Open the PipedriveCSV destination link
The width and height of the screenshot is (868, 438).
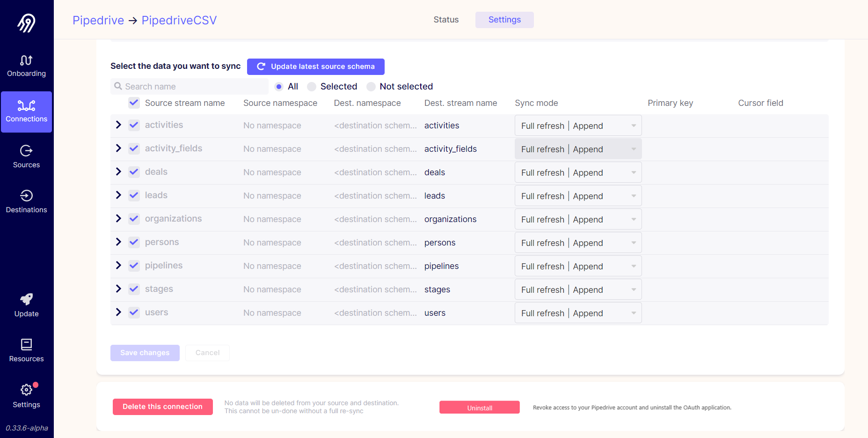179,20
